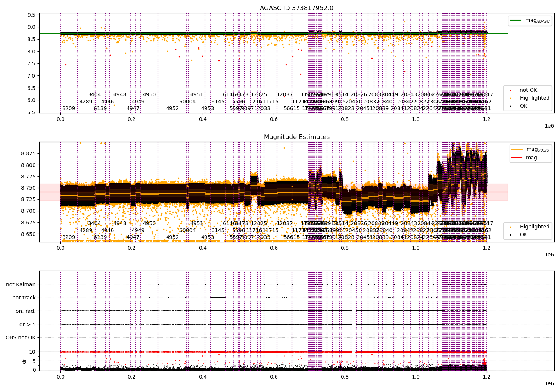
Task: Click the 'Highlighted' legend marker in Magnitude Estimates plot
Action: (x=510, y=227)
